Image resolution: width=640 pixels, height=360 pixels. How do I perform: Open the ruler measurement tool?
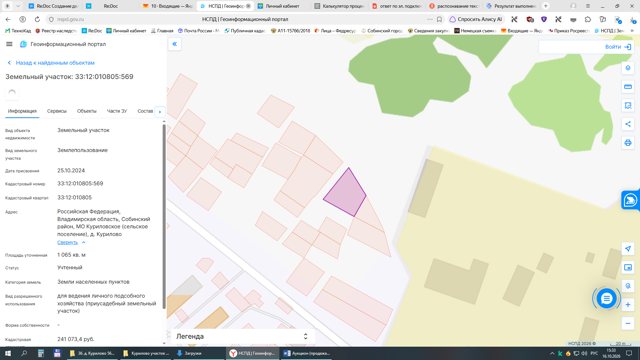click(628, 87)
